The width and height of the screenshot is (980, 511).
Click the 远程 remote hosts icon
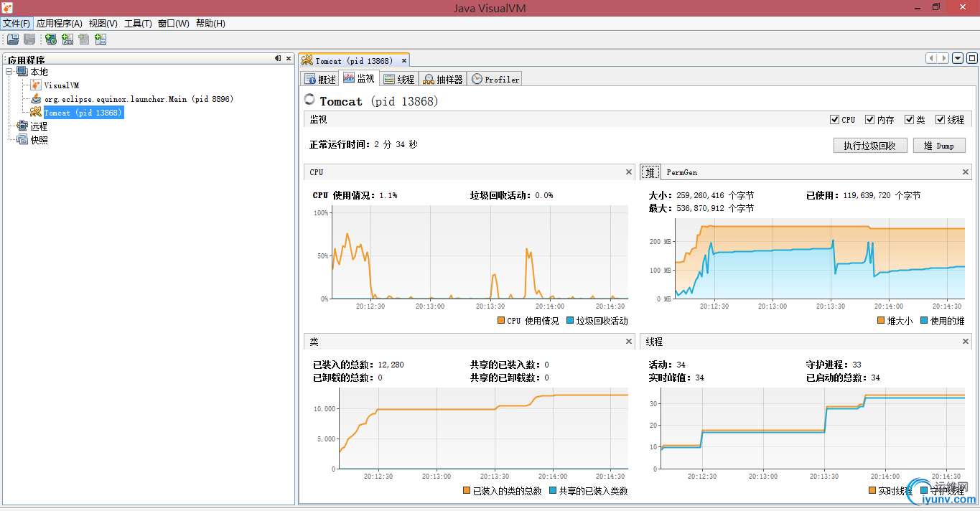[22, 126]
